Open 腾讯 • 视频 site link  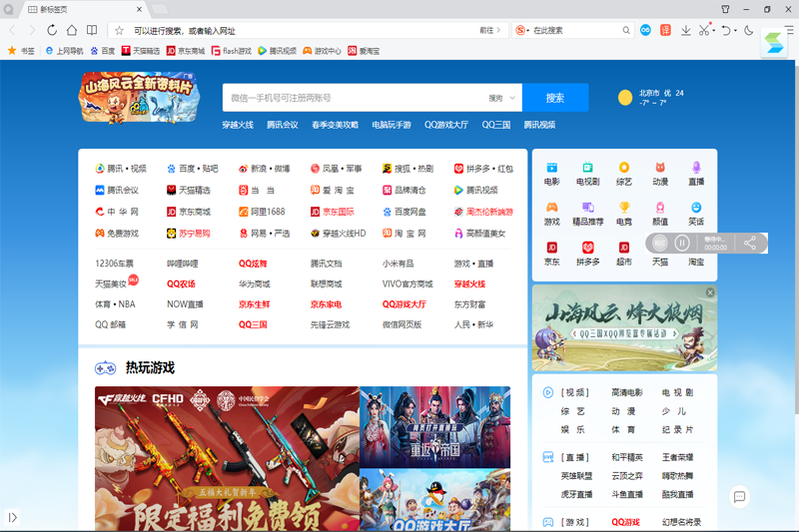coord(121,169)
